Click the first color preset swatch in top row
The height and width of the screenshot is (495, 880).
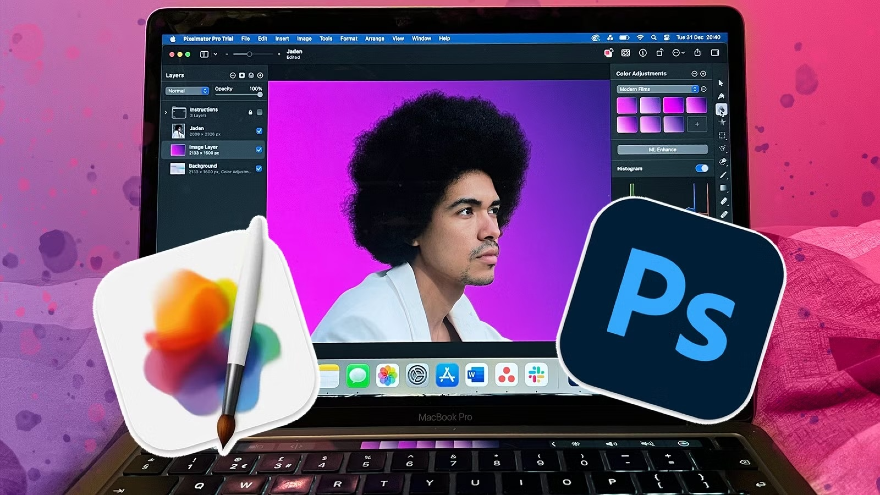(627, 105)
